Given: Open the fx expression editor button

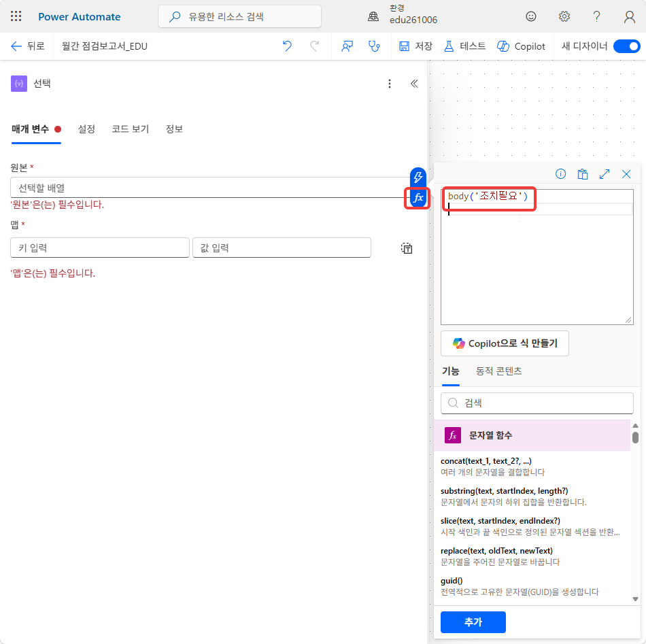Looking at the screenshot, I should click(x=418, y=198).
